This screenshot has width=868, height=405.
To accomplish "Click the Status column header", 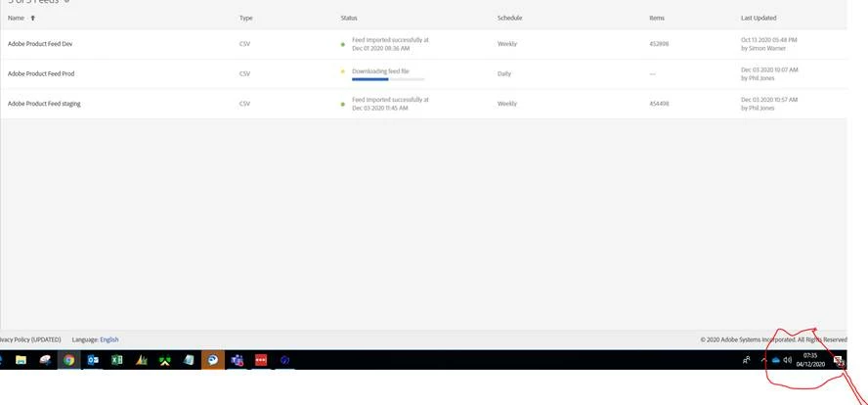I will pyautogui.click(x=349, y=19).
